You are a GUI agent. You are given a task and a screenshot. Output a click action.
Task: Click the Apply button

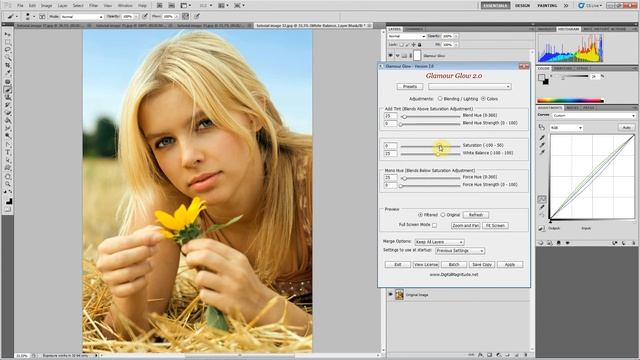509,264
